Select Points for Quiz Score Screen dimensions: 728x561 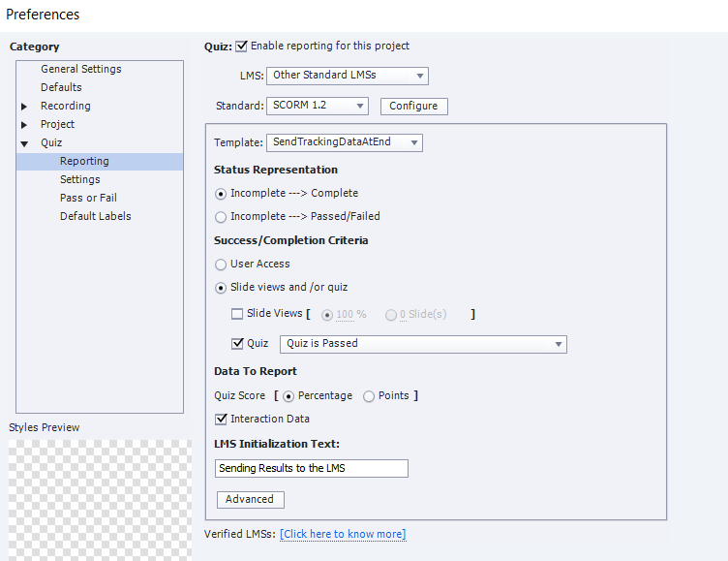pos(369,396)
